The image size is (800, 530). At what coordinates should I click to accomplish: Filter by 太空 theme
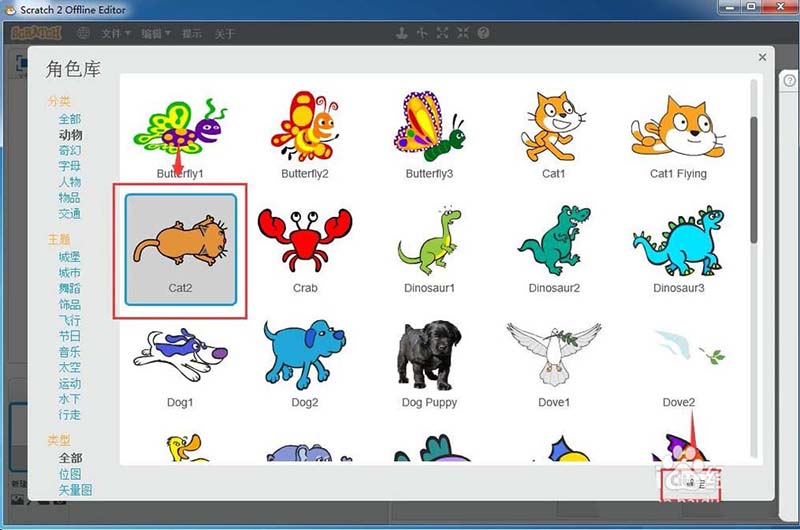70,367
